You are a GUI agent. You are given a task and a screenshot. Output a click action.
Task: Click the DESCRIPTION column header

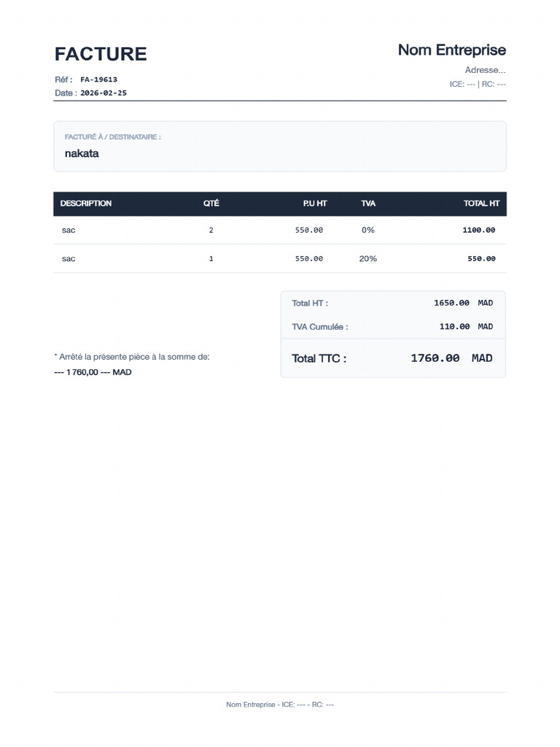click(x=86, y=204)
